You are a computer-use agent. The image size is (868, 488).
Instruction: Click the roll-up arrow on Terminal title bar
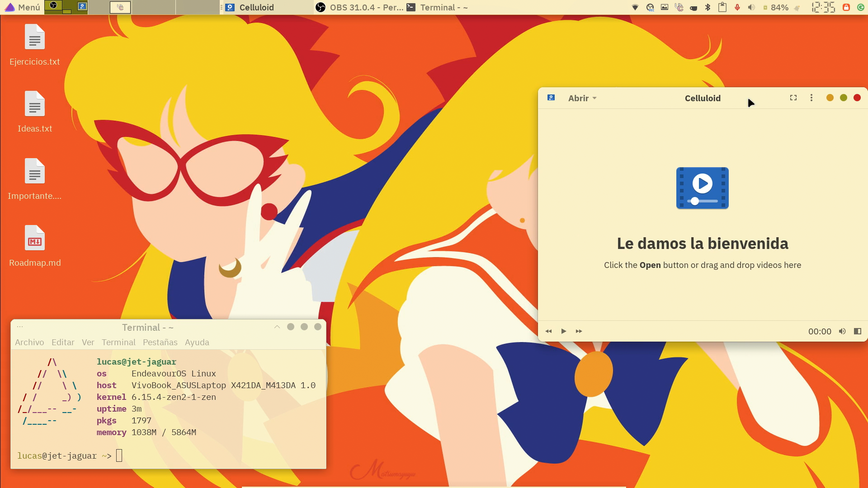(x=277, y=327)
